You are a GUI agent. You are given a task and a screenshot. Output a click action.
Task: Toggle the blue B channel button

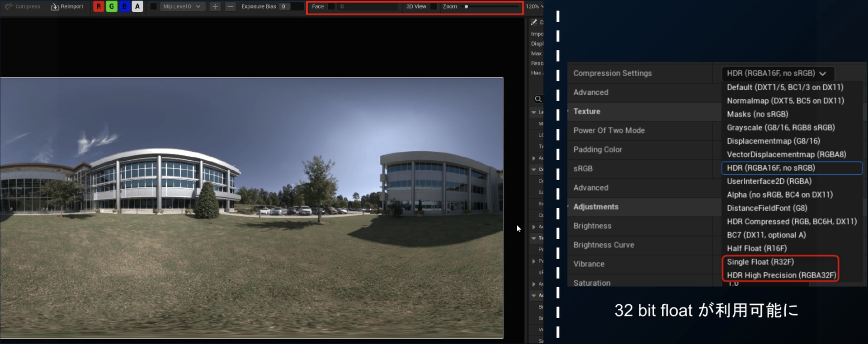pyautogui.click(x=124, y=6)
